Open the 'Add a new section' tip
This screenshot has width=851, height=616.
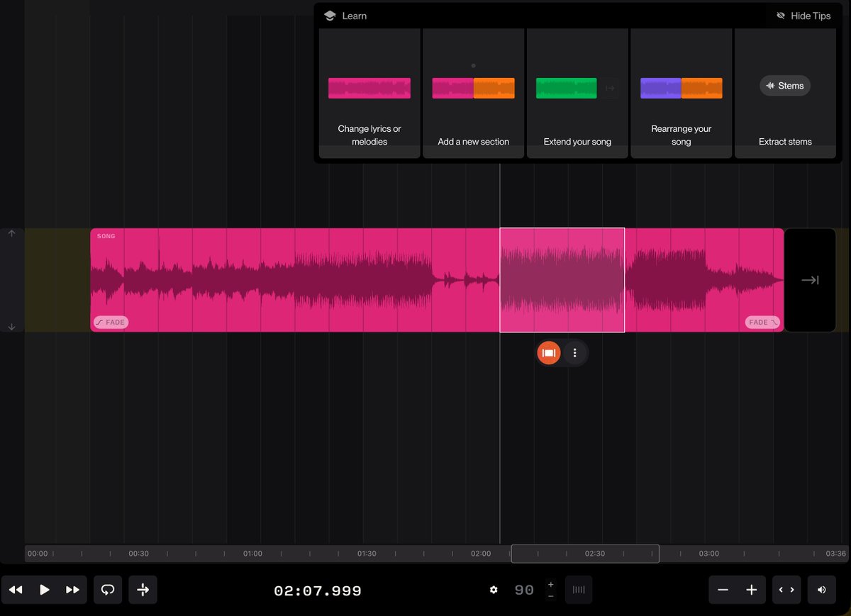pyautogui.click(x=473, y=93)
